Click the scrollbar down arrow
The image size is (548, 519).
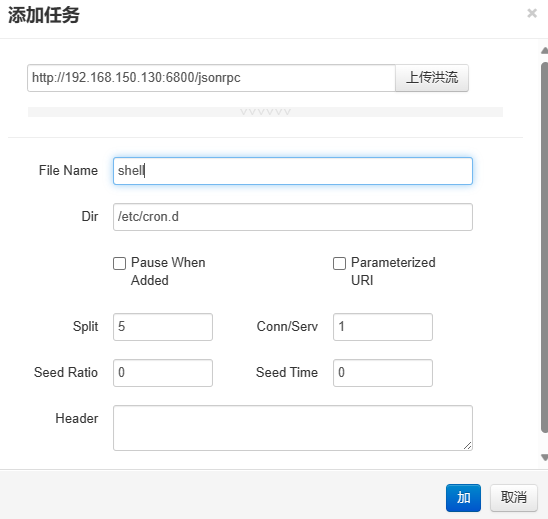(x=545, y=457)
